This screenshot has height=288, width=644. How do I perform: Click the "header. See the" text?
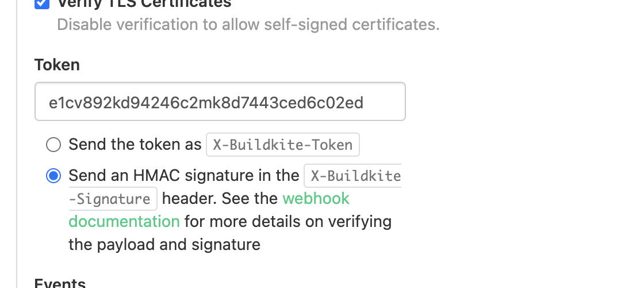(x=220, y=199)
